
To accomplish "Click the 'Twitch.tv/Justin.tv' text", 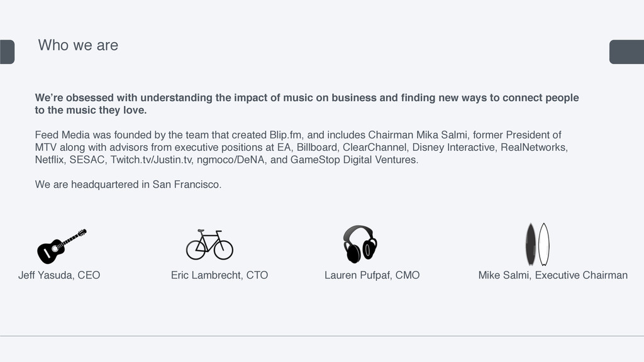I will coord(151,160).
